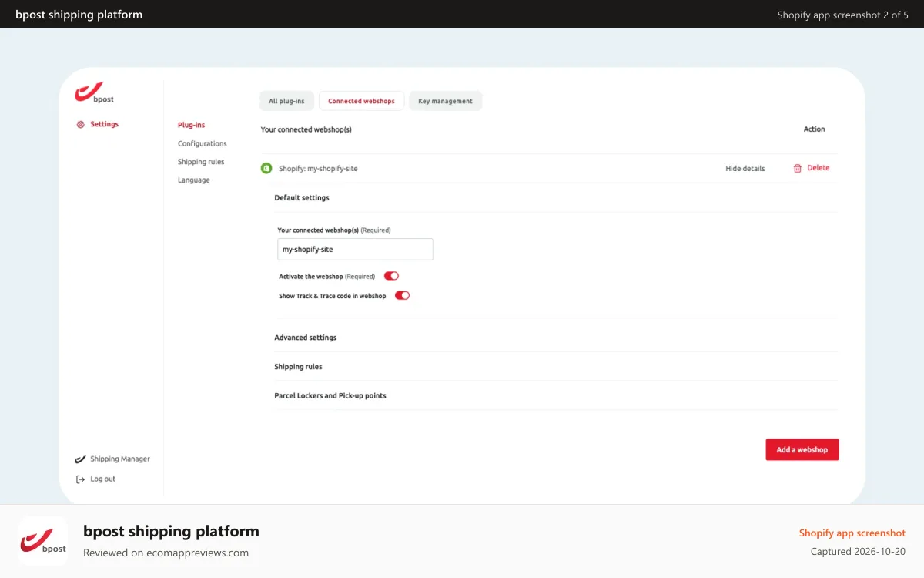Click the trash icon next to Delete

798,168
